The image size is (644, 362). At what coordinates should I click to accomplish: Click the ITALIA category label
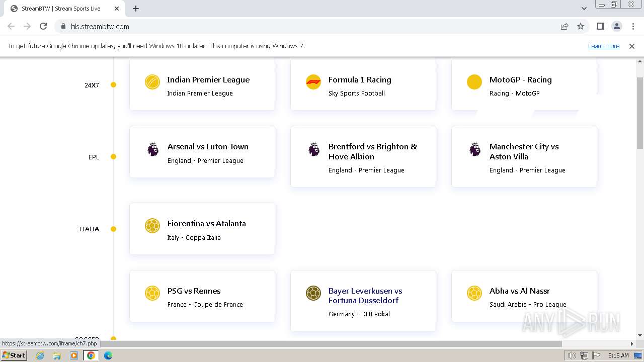pyautogui.click(x=89, y=229)
